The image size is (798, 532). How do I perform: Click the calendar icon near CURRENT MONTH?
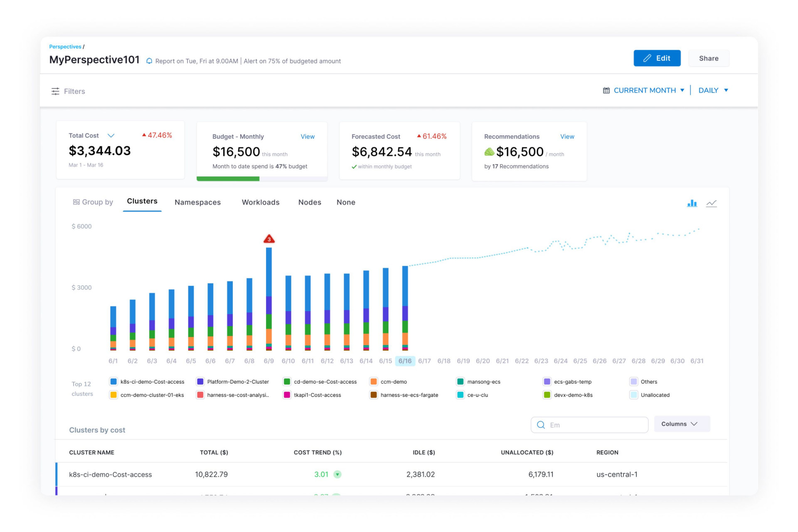click(x=606, y=90)
